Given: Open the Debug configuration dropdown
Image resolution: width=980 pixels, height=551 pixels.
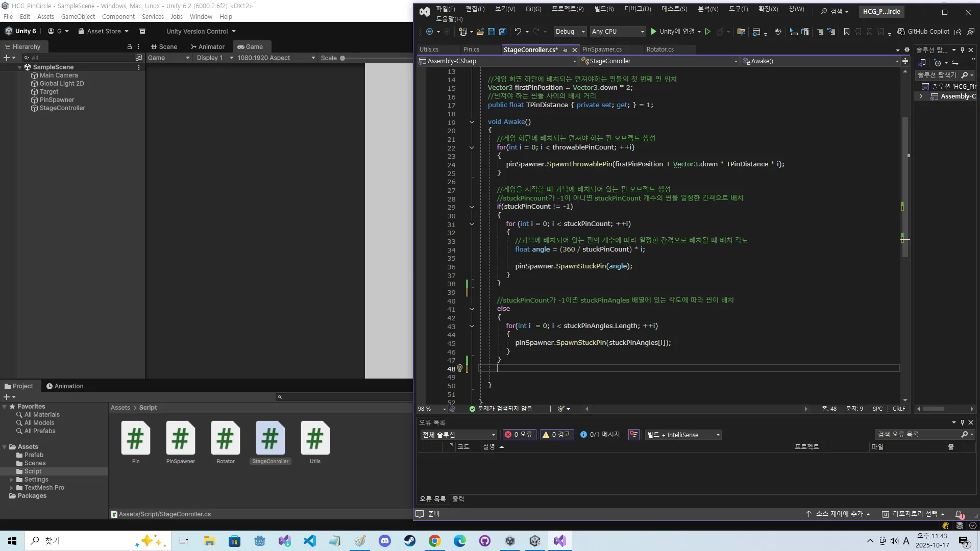Looking at the screenshot, I should (x=570, y=32).
